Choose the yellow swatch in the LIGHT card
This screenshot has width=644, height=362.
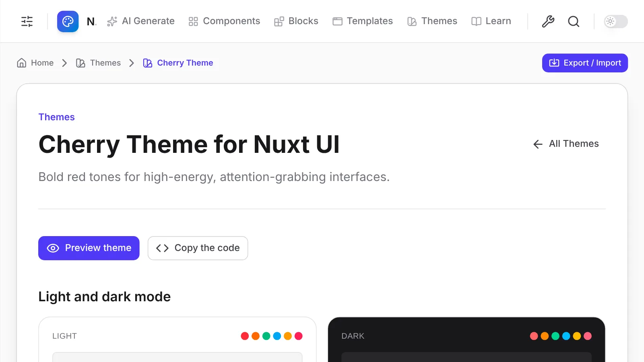coord(288,336)
